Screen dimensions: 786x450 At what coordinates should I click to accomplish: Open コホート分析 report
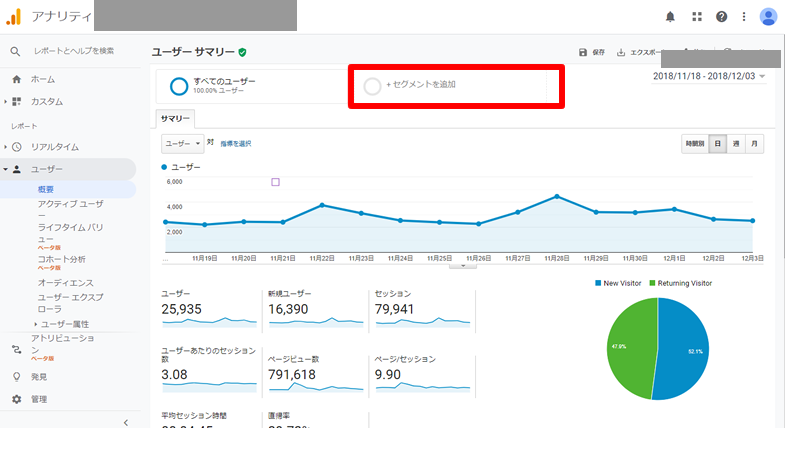(x=61, y=259)
